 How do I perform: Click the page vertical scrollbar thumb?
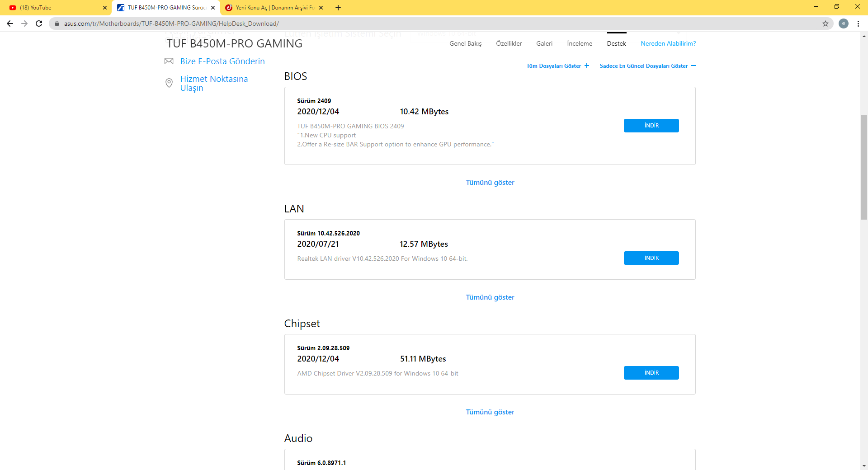(x=864, y=167)
